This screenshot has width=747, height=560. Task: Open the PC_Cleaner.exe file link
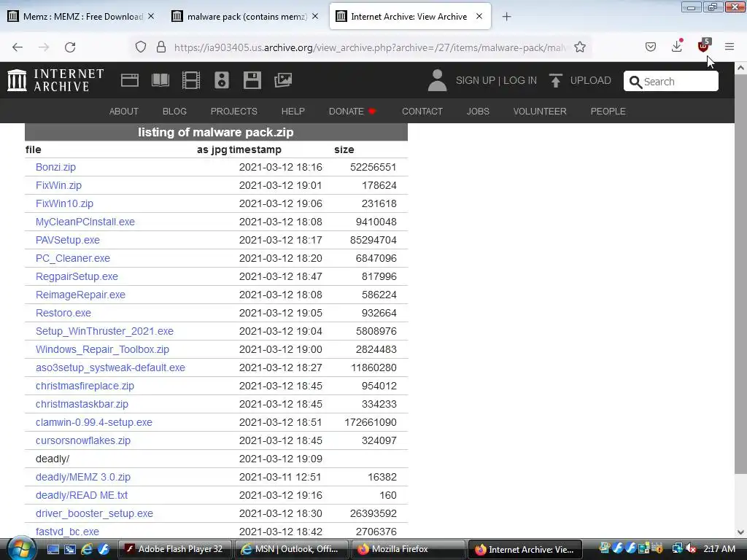tap(73, 258)
